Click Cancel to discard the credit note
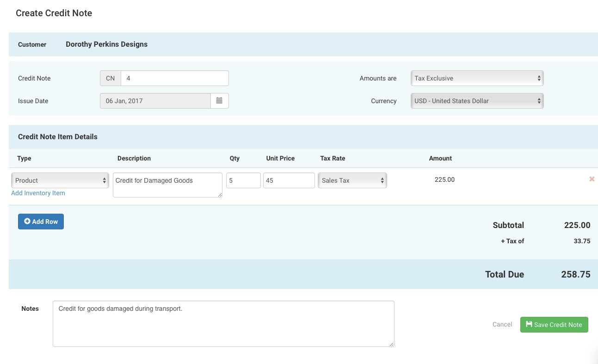Image resolution: width=598 pixels, height=364 pixels. click(502, 324)
